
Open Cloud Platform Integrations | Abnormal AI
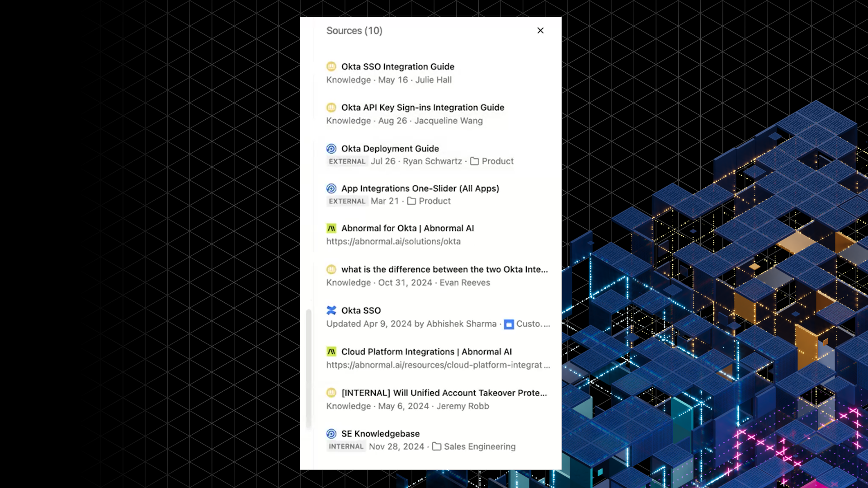click(x=426, y=352)
